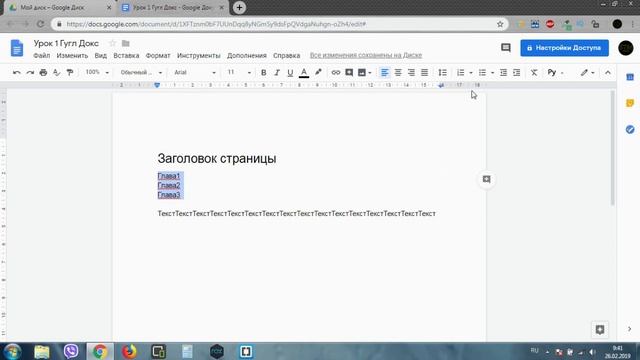
Task: Toggle italic formatting
Action: pyautogui.click(x=277, y=73)
